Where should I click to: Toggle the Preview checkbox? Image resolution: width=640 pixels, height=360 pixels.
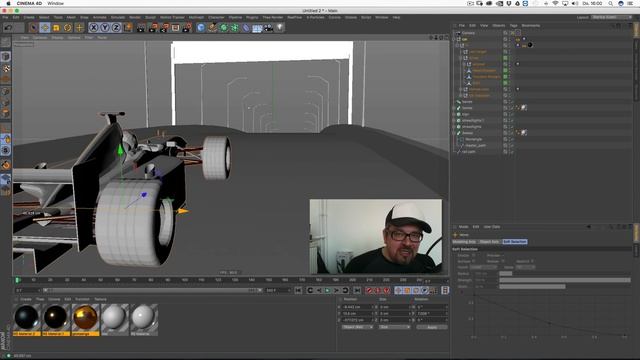click(x=503, y=256)
